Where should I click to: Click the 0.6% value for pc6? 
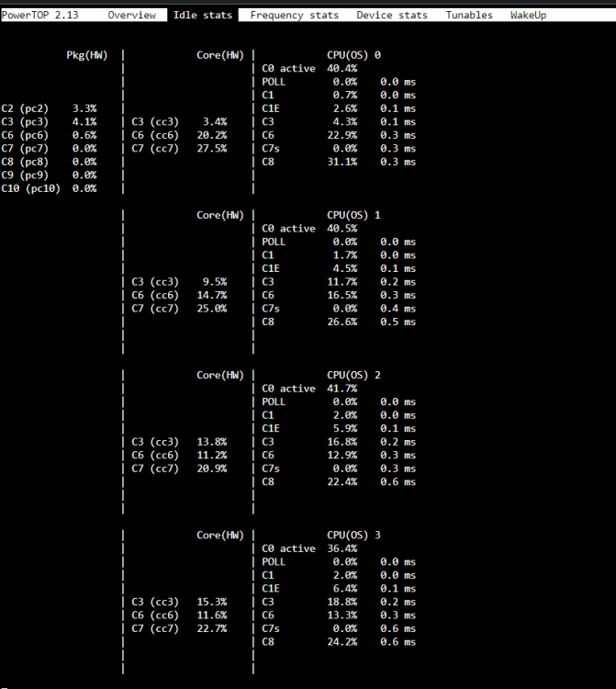84,135
